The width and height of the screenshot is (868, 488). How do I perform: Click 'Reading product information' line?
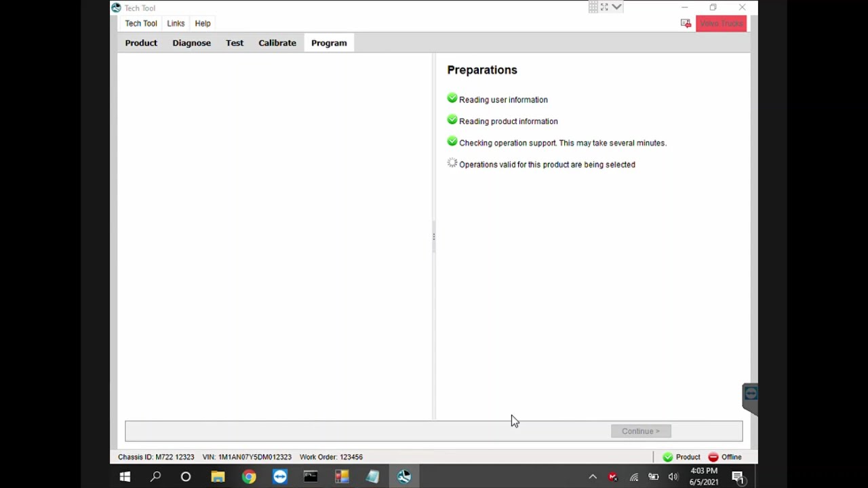tap(509, 121)
